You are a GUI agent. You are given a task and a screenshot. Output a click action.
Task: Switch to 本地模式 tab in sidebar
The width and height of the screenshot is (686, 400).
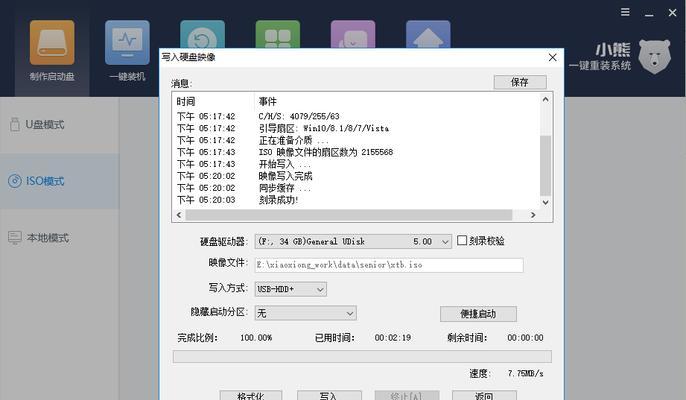[60, 238]
